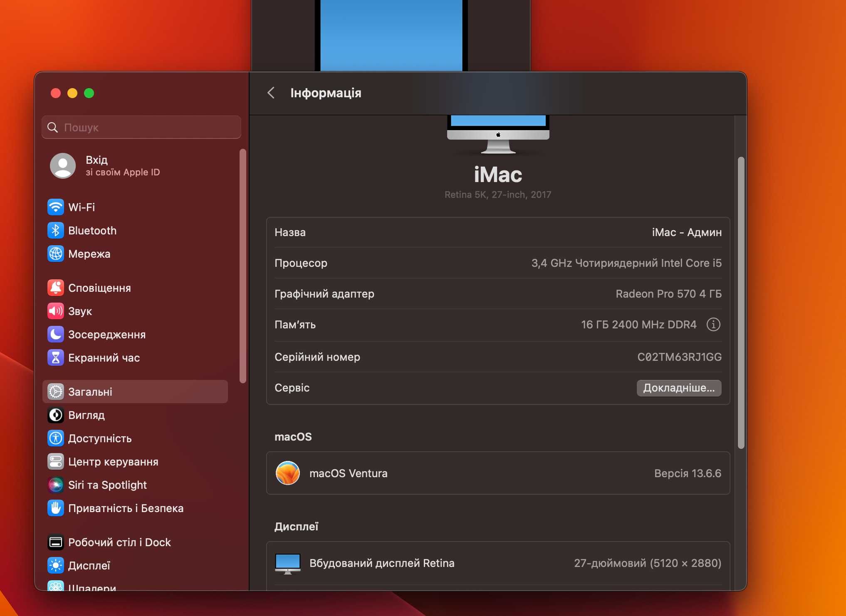Click the macOS Ventura logo icon
This screenshot has width=846, height=616.
[287, 473]
